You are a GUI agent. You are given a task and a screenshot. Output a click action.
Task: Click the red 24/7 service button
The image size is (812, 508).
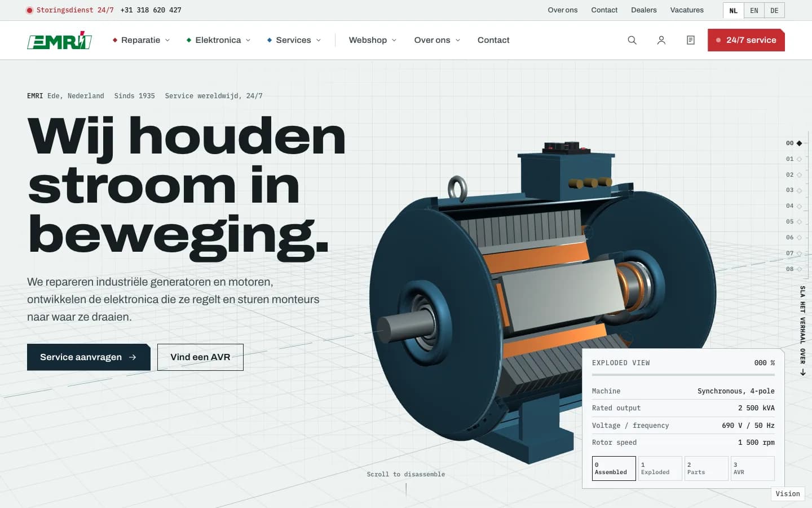[746, 40]
